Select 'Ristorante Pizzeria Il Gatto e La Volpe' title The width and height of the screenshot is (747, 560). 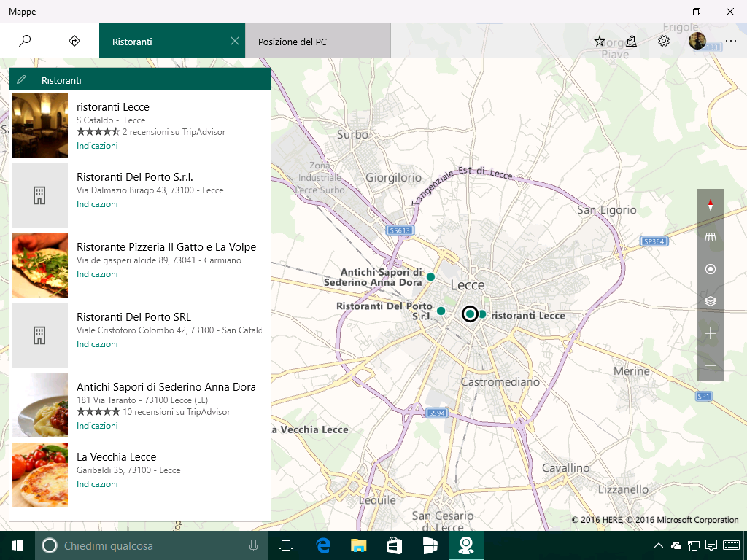tap(166, 247)
